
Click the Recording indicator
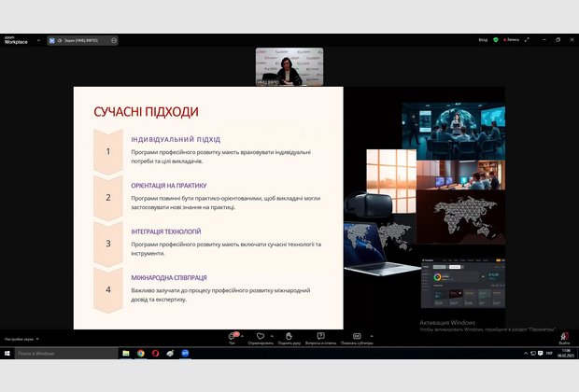click(511, 40)
